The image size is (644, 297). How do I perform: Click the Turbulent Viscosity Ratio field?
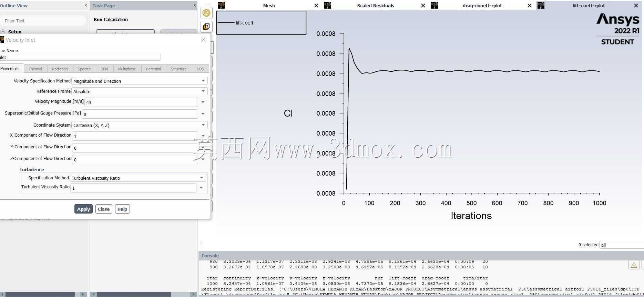tap(133, 188)
